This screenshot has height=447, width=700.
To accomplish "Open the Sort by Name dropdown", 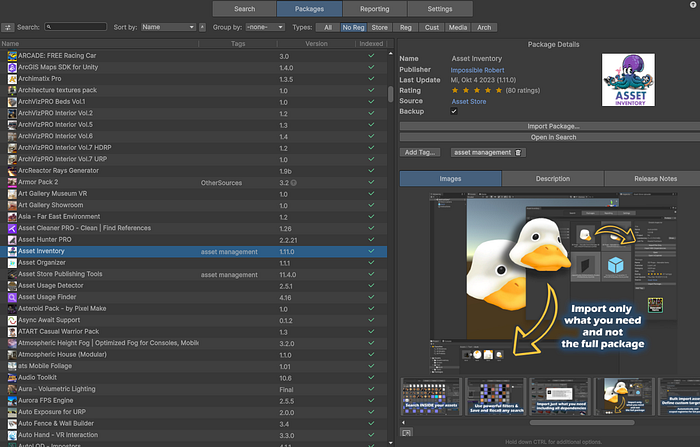I will click(168, 27).
